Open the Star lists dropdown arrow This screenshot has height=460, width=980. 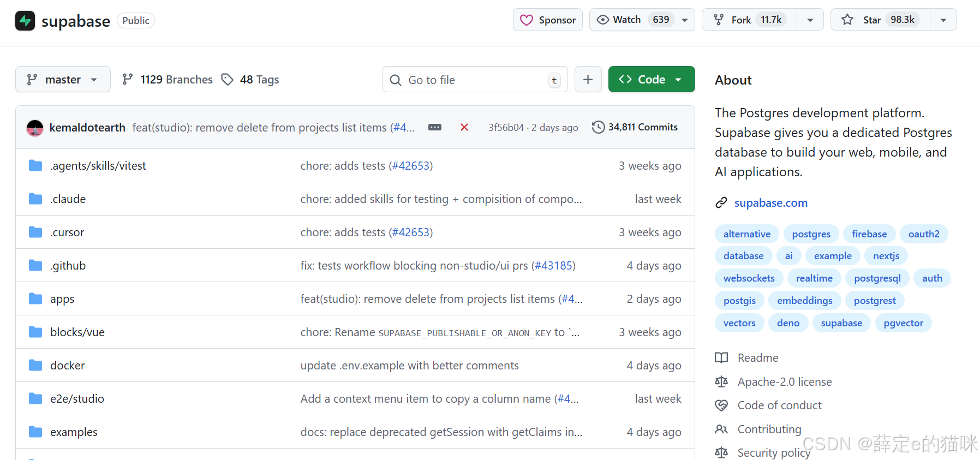pos(943,20)
